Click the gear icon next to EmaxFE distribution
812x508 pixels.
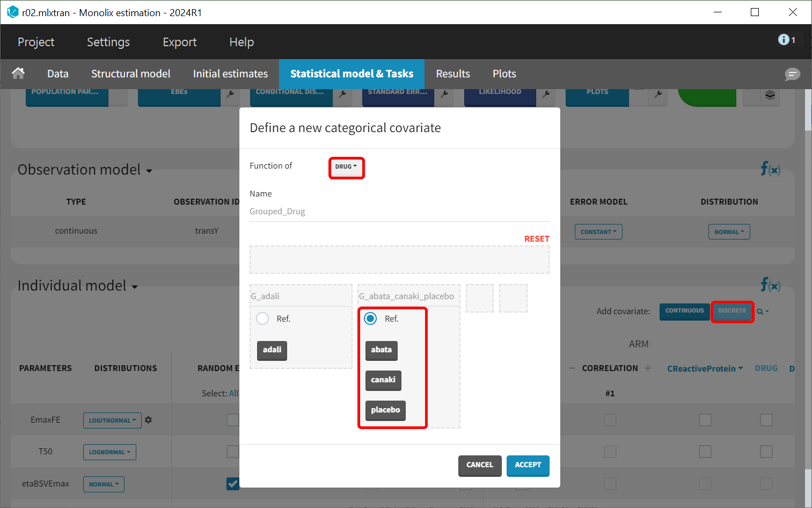point(149,420)
